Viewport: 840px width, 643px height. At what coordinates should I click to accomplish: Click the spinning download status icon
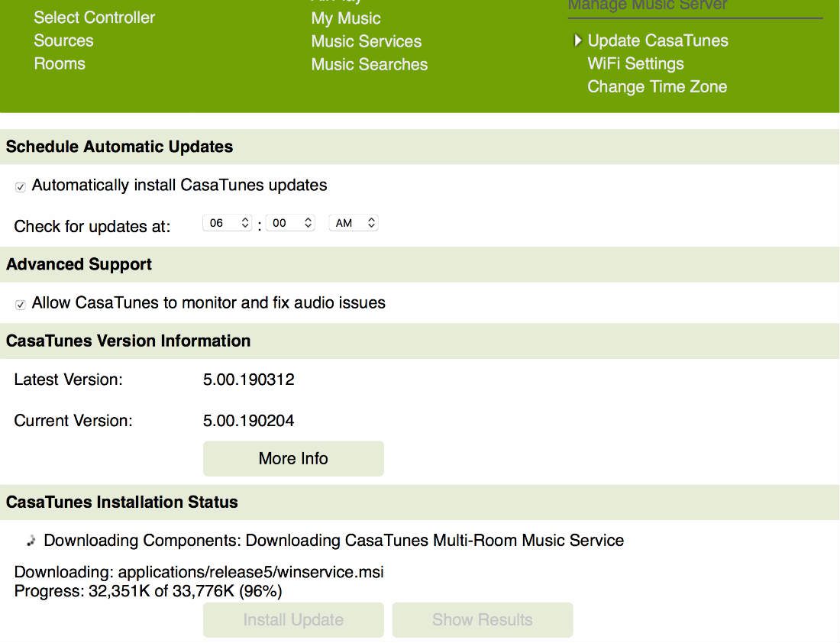pyautogui.click(x=31, y=541)
